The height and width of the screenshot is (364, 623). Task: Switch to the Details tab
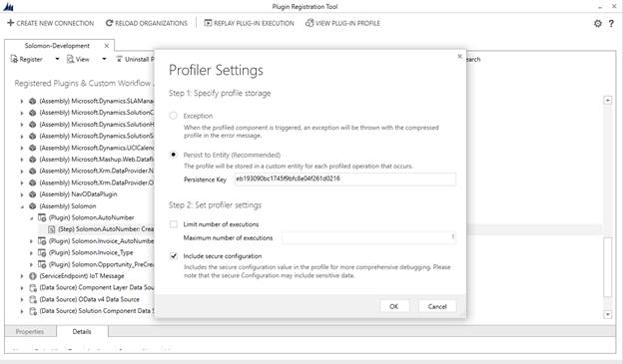pyautogui.click(x=82, y=331)
